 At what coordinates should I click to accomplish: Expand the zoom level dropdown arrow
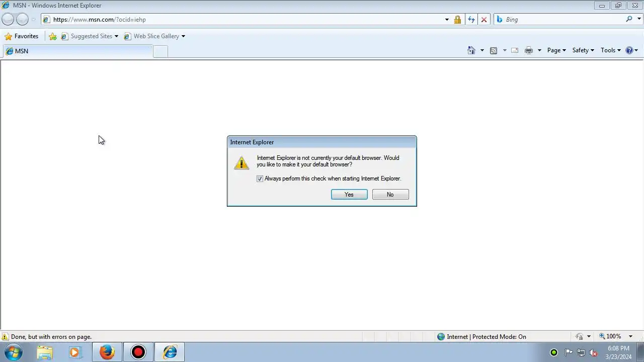(x=630, y=336)
